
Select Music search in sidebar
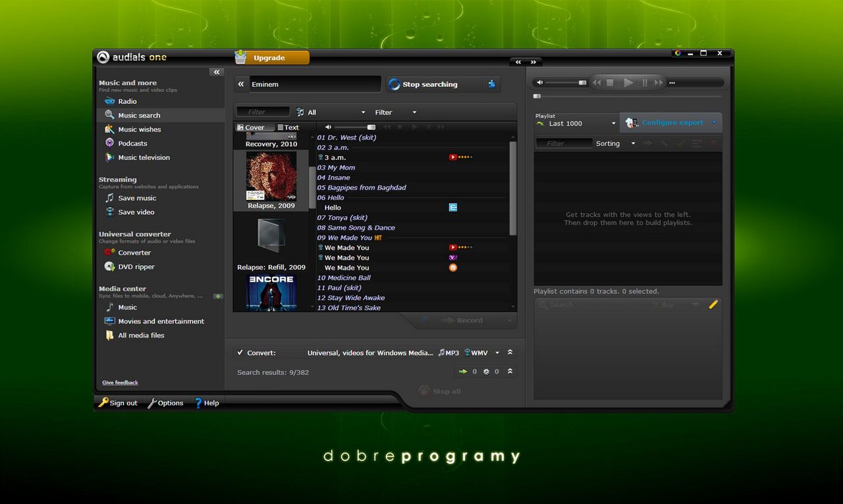[x=161, y=115]
